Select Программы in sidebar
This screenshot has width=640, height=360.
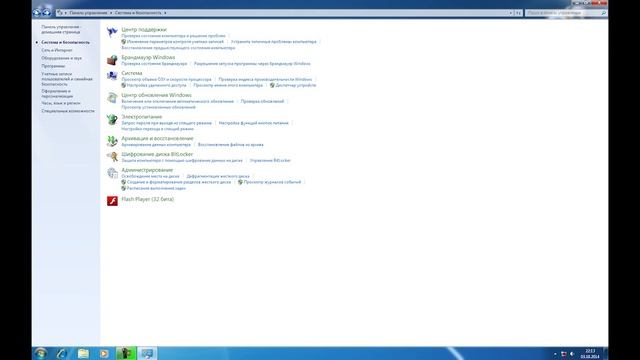pos(53,66)
